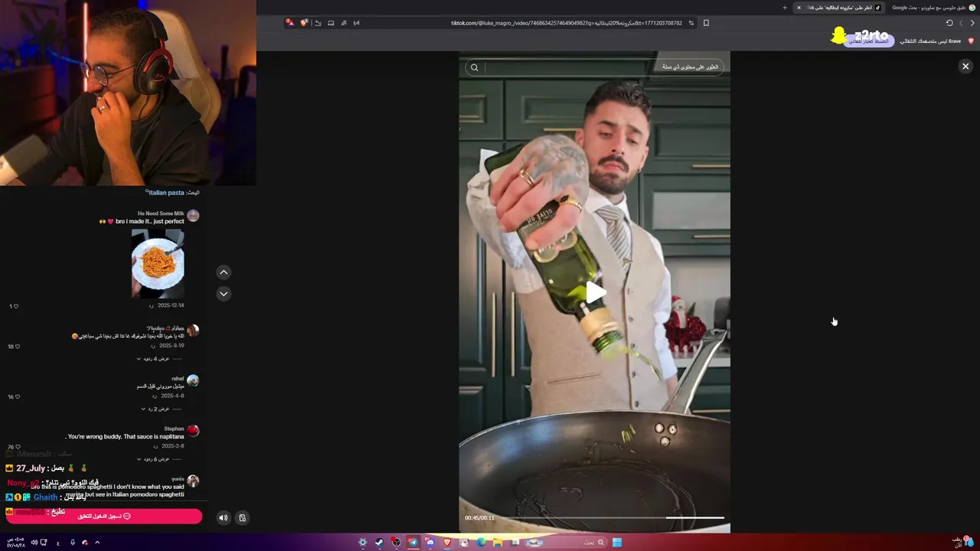The image size is (980, 551).
Task: Click the pink login to comment button
Action: click(104, 517)
